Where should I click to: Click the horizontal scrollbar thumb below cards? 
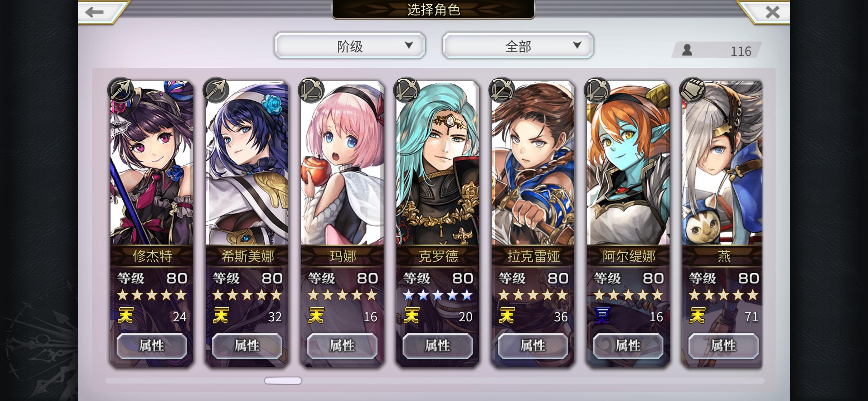(283, 380)
